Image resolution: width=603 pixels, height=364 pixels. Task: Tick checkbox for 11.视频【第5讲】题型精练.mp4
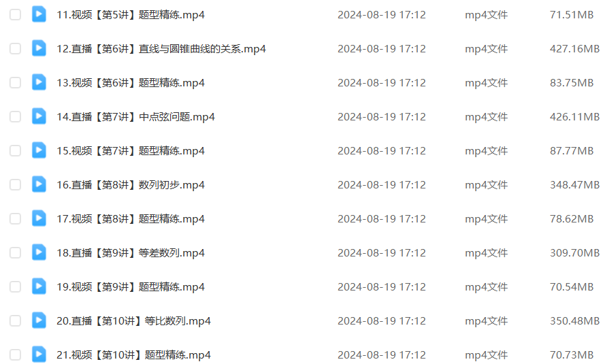tap(16, 14)
